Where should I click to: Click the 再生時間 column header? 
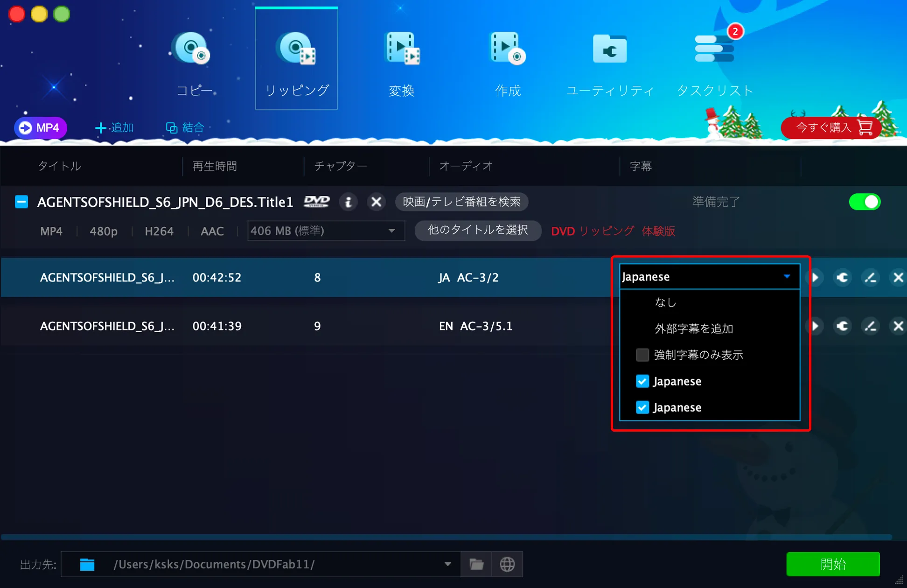(x=215, y=166)
